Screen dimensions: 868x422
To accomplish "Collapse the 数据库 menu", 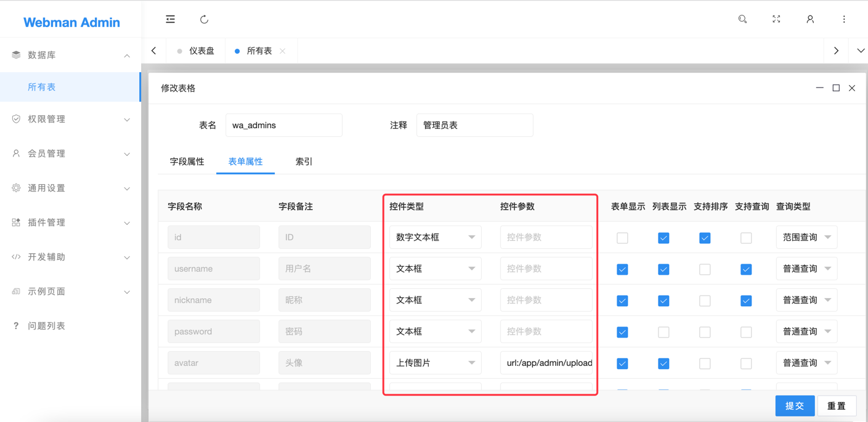I will click(x=127, y=55).
